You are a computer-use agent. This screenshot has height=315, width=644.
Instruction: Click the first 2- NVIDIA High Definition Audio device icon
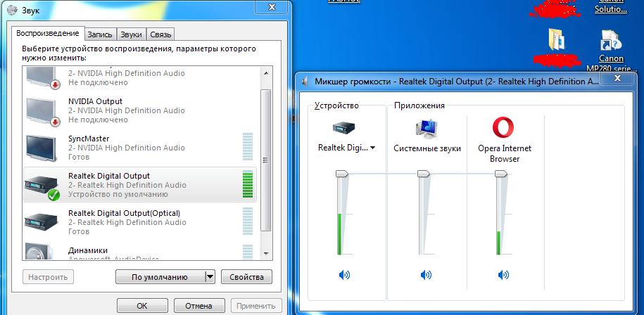43,78
